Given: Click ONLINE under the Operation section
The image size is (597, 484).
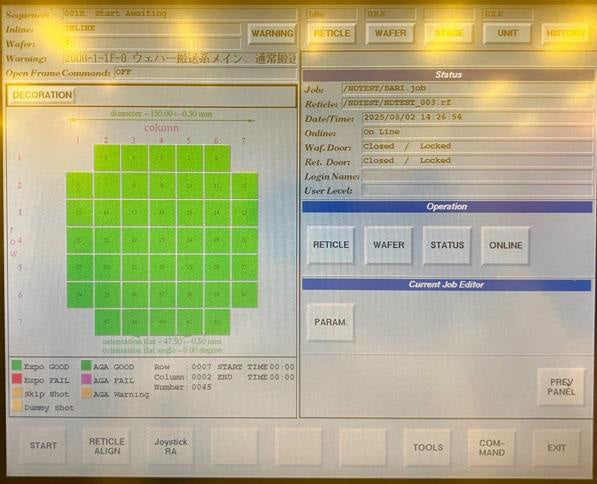Looking at the screenshot, I should pos(505,245).
